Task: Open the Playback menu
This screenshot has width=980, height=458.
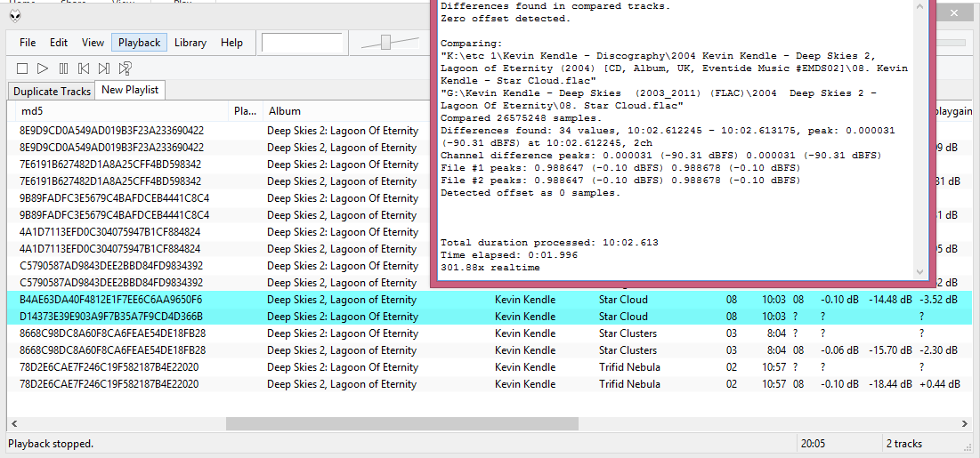Action: coord(140,43)
